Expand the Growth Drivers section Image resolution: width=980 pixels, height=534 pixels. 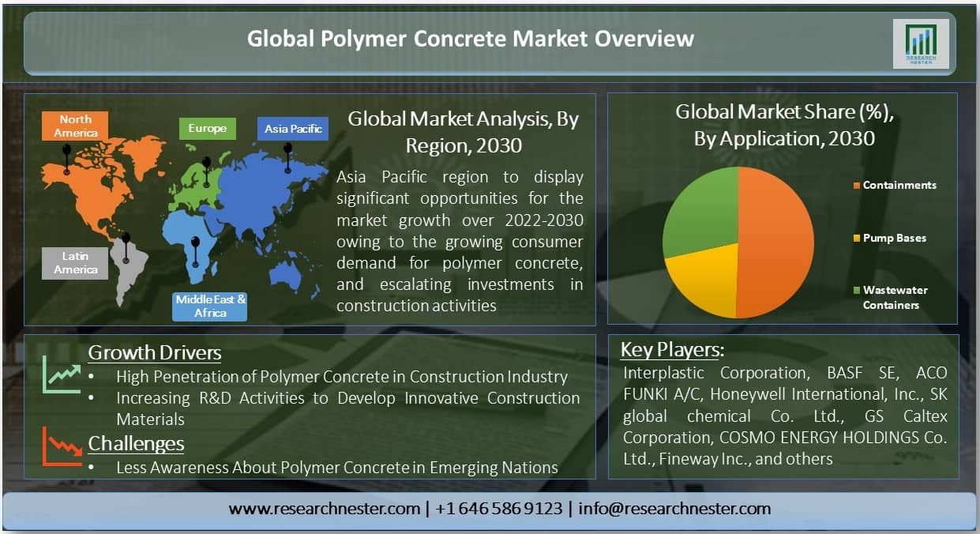(155, 352)
